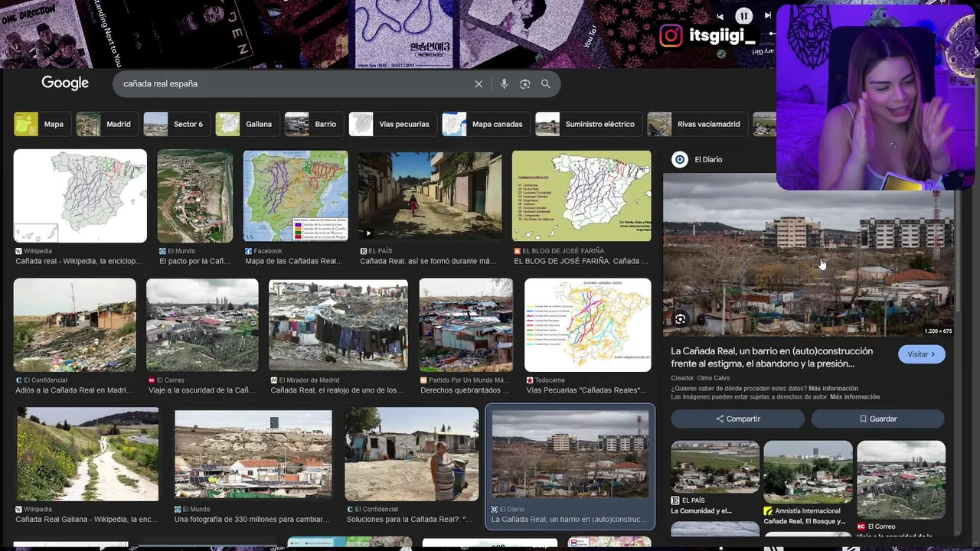Open Más información link about copyright
980x551 pixels.
point(854,397)
